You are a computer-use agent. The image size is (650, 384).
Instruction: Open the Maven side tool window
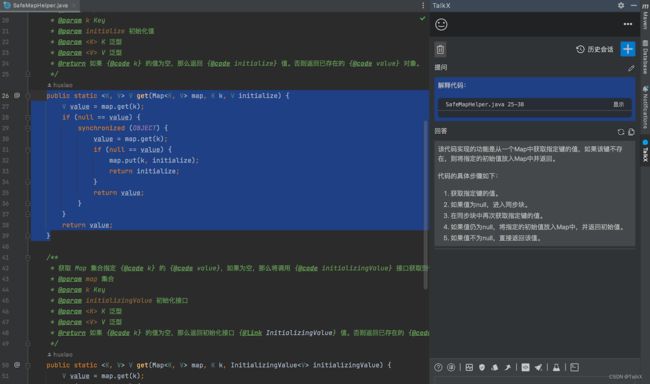[645, 17]
